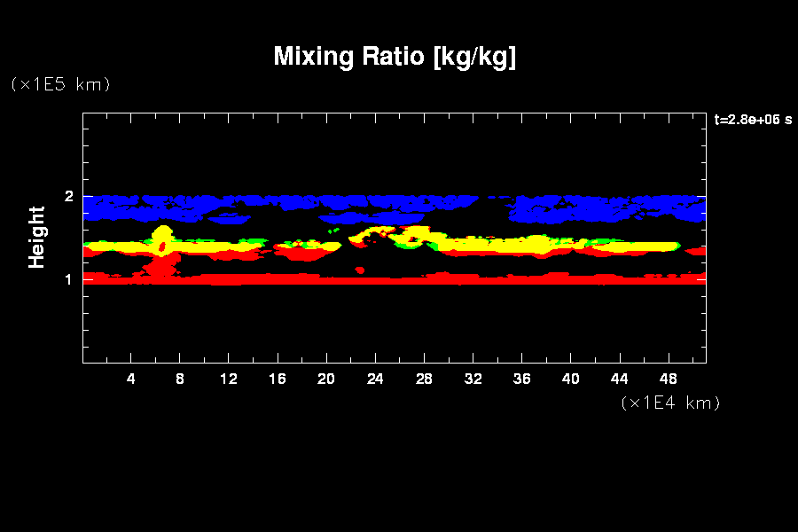This screenshot has height=532, width=798.
Task: Click x-axis tick label 4
Action: coord(131,379)
